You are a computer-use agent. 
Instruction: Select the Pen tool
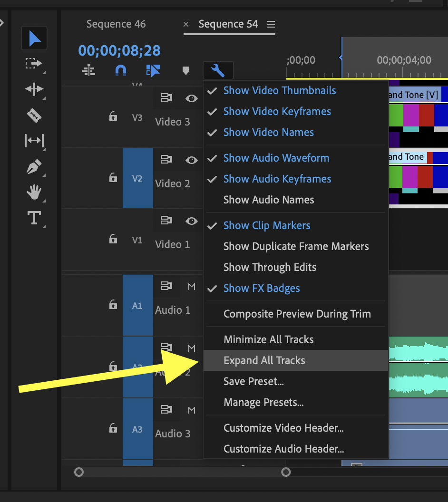[x=34, y=167]
